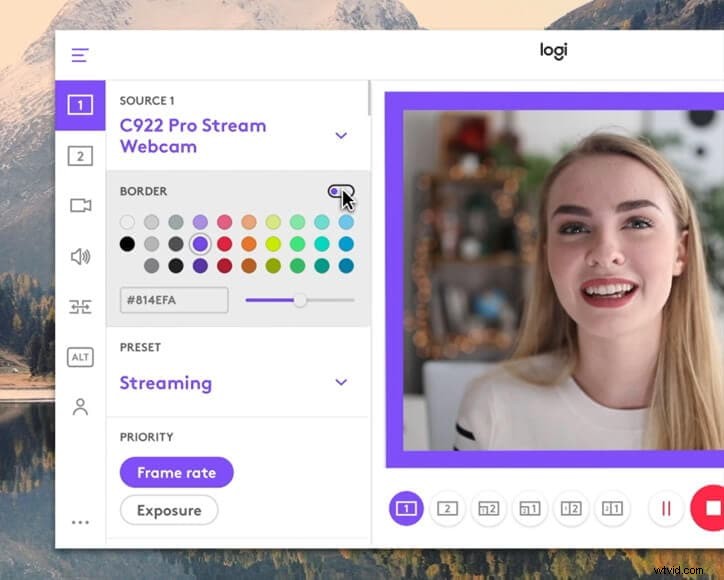Select side-by-side 1|2 layout
The image size is (724, 580).
click(x=572, y=509)
